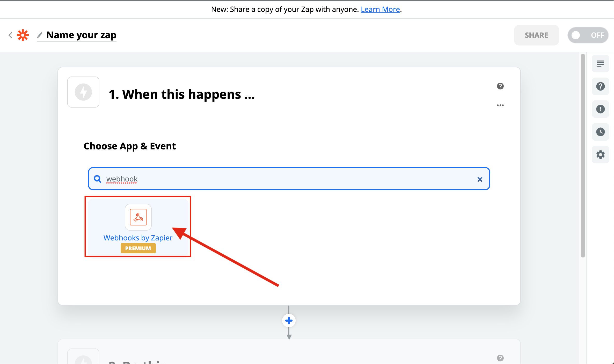Open the settings gear sidebar icon
Image resolution: width=614 pixels, height=364 pixels.
pyautogui.click(x=600, y=155)
